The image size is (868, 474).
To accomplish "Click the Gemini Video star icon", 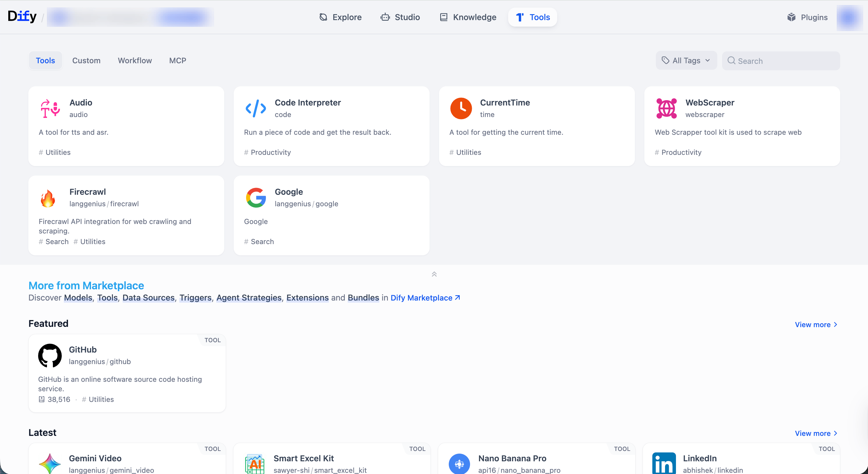I will pyautogui.click(x=50, y=464).
